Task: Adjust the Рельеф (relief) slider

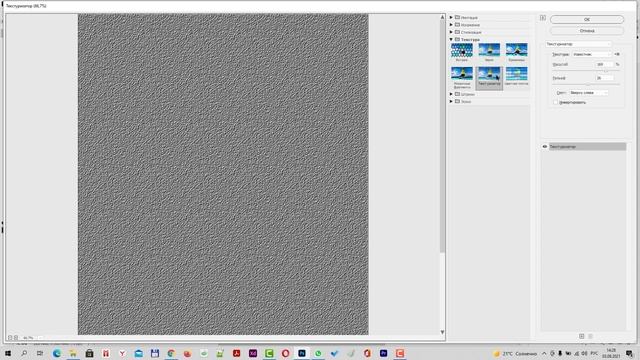Action: click(588, 84)
